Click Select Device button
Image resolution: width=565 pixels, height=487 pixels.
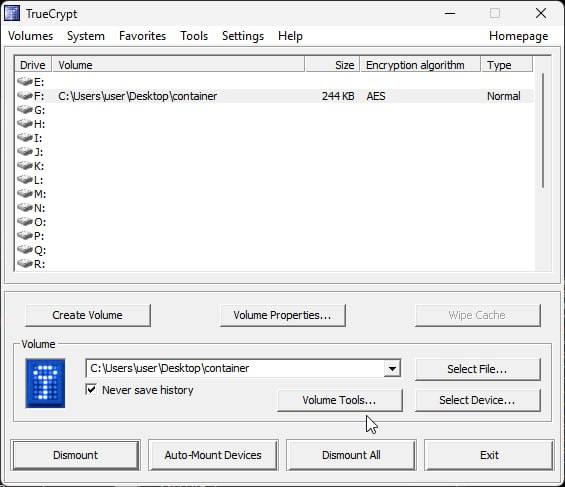pos(477,400)
